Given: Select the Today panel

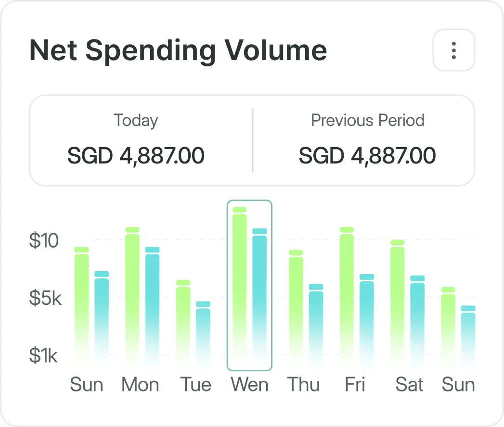Looking at the screenshot, I should pos(136,138).
